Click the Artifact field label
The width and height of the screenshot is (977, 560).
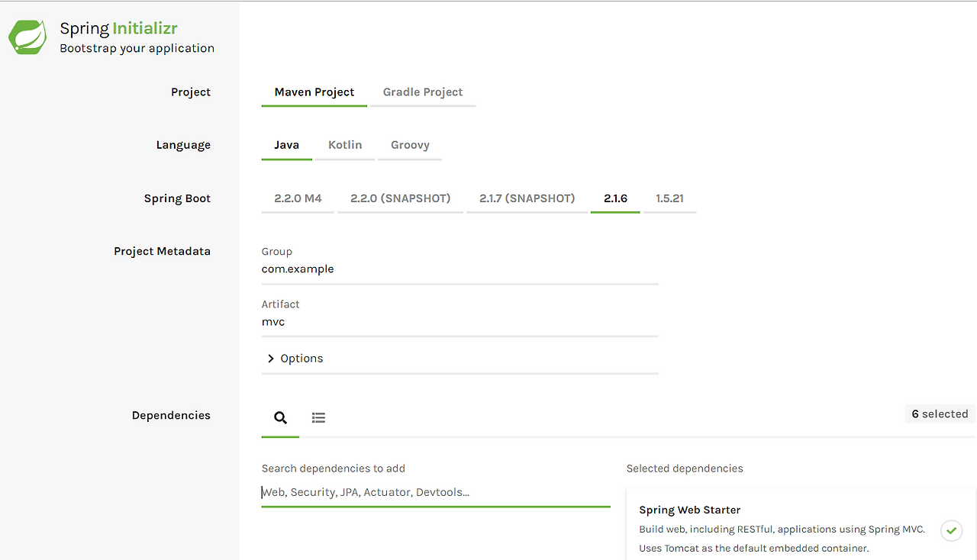pos(281,304)
